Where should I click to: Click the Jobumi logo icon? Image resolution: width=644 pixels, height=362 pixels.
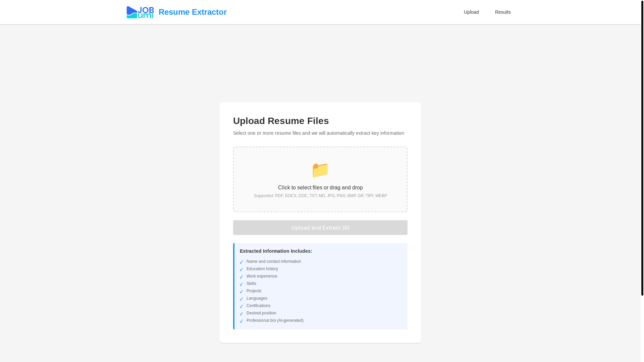click(x=140, y=12)
